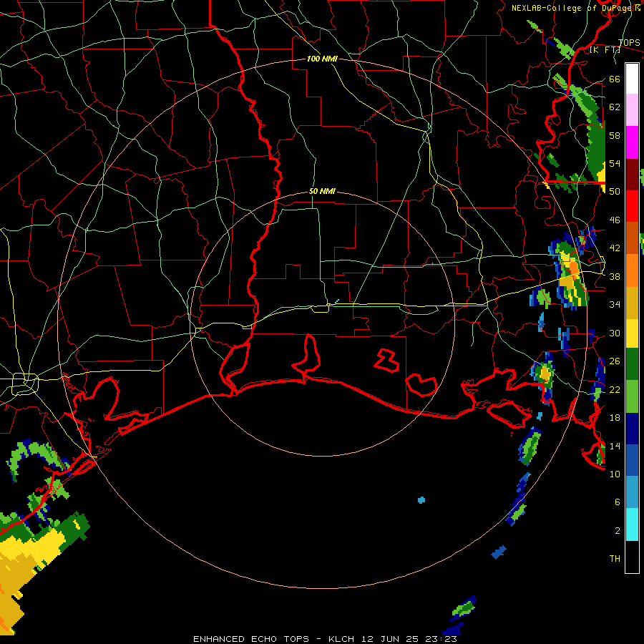Click the "TH" threshold label
The width and height of the screenshot is (644, 644).
615,559
